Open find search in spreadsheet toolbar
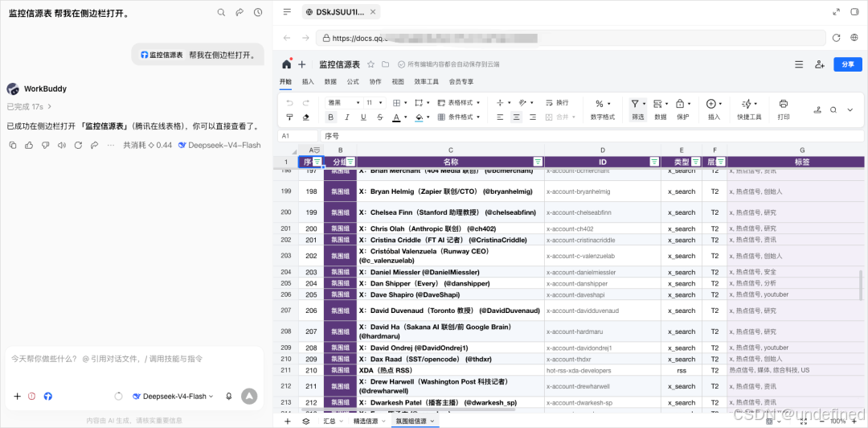This screenshot has width=868, height=428. click(x=833, y=109)
